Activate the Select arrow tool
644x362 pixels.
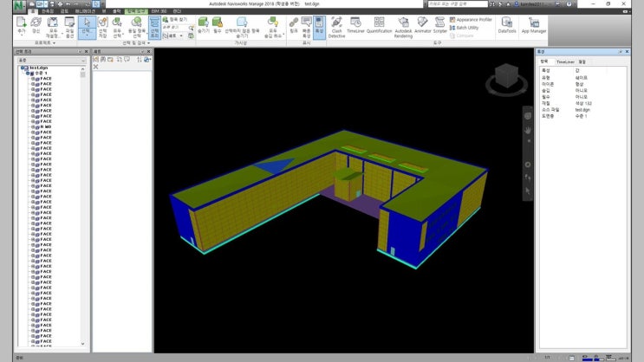pos(87,23)
